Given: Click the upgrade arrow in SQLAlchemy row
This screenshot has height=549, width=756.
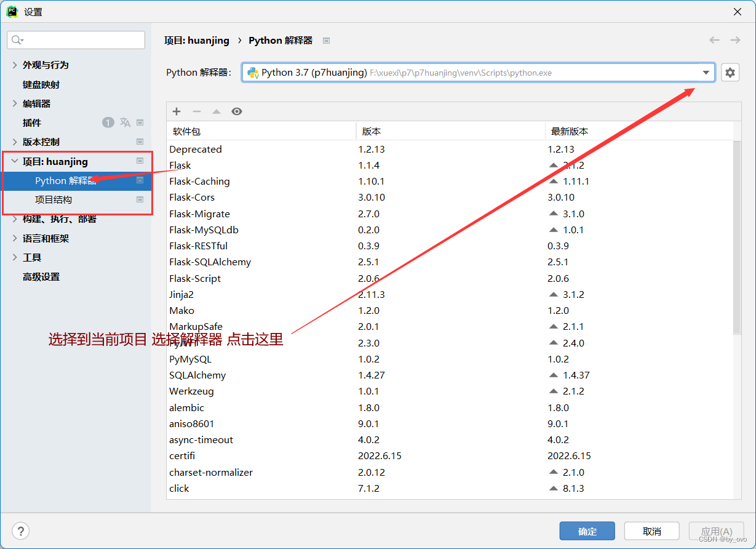Looking at the screenshot, I should (x=554, y=375).
